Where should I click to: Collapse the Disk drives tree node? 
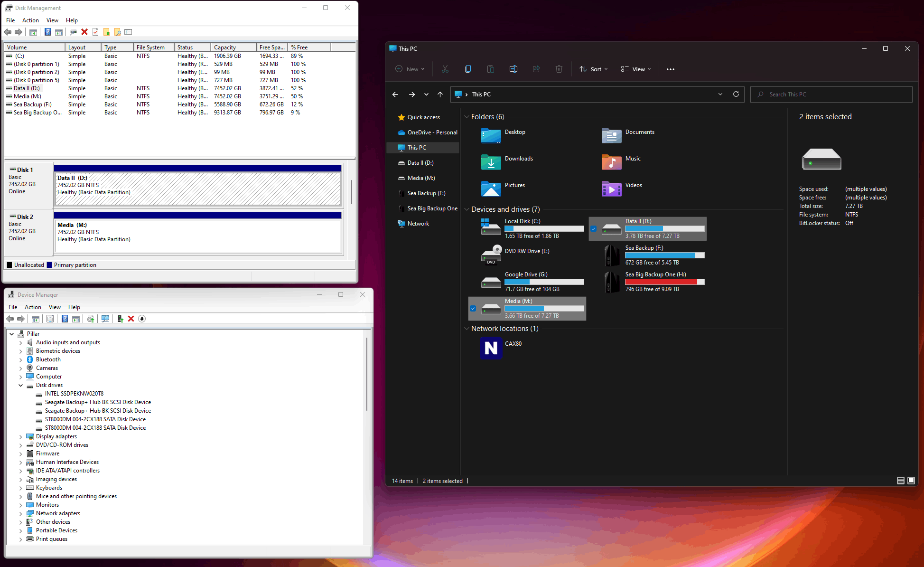click(x=21, y=385)
